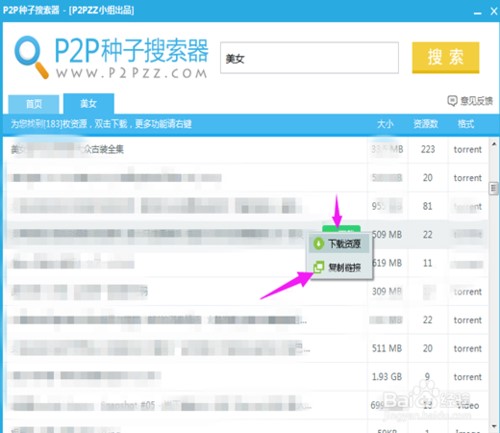Focus the search keyword input field
This screenshot has width=500, height=433.
tap(309, 58)
